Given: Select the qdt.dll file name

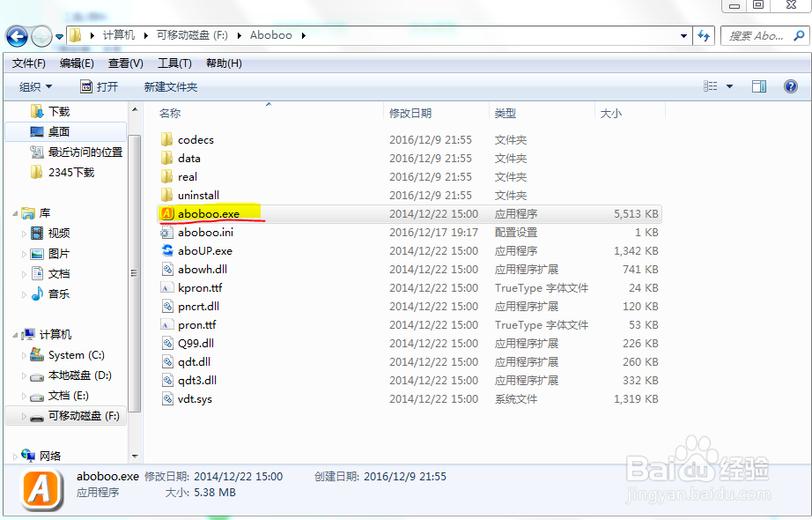Looking at the screenshot, I should [195, 362].
